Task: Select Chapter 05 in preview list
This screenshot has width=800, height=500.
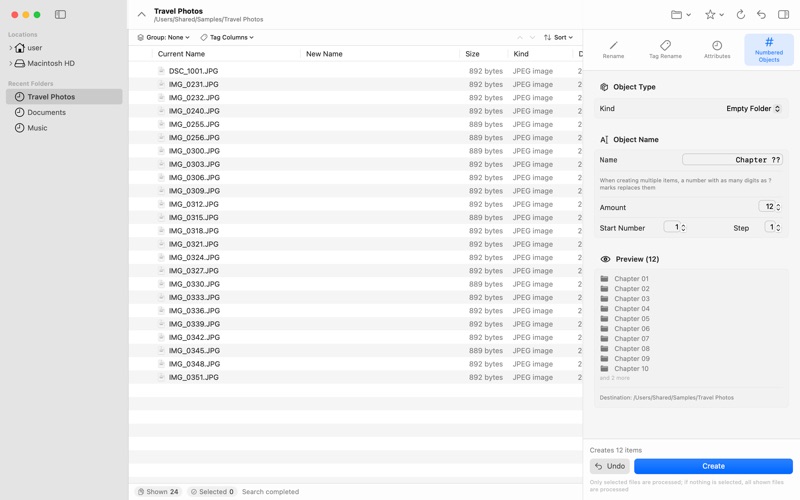Action: pyautogui.click(x=632, y=318)
